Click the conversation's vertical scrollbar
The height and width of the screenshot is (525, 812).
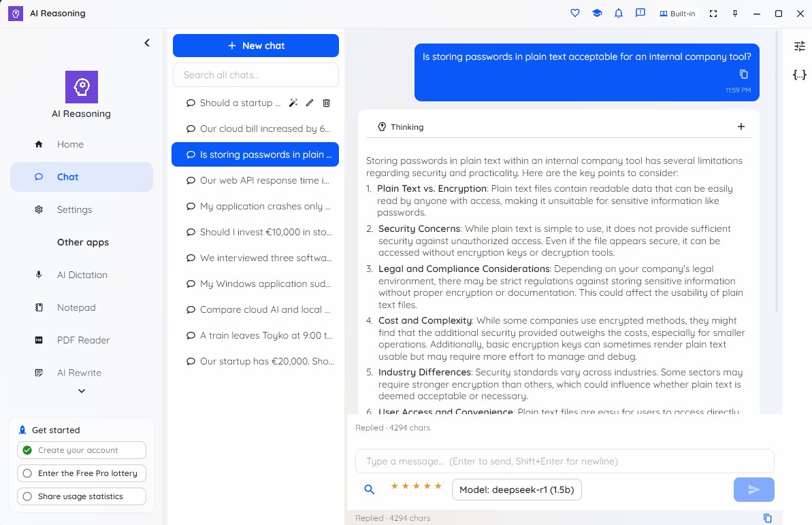[777, 171]
